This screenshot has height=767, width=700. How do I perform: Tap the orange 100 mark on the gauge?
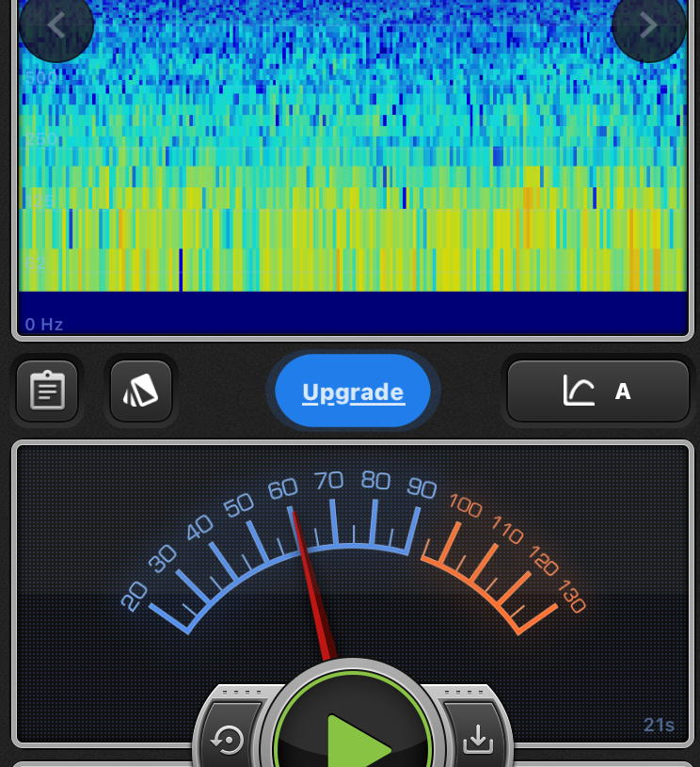465,505
